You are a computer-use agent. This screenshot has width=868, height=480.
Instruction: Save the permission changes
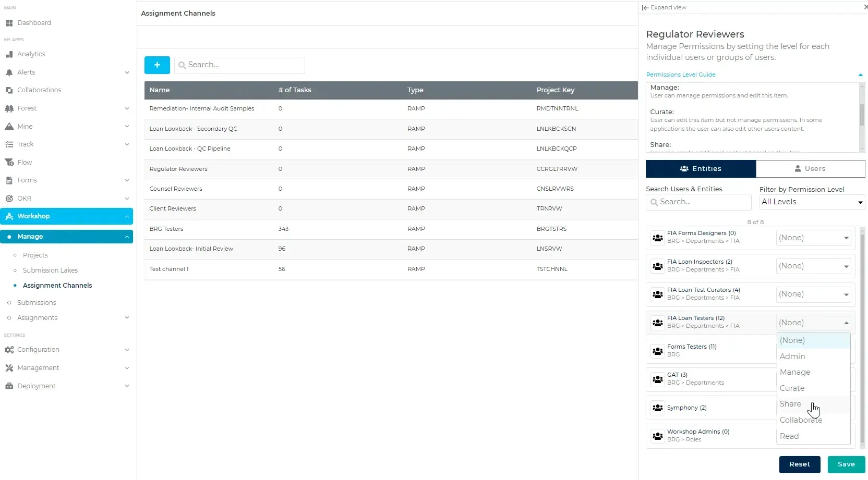[846, 464]
